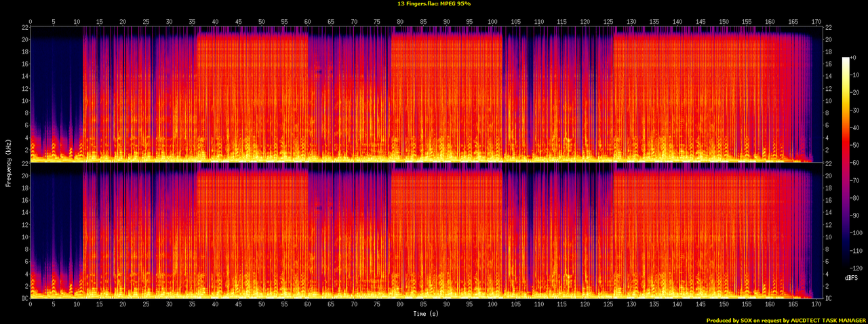This screenshot has height=324, width=868.
Task: Click the "-100" value on the dBFS scale
Action: [858, 235]
